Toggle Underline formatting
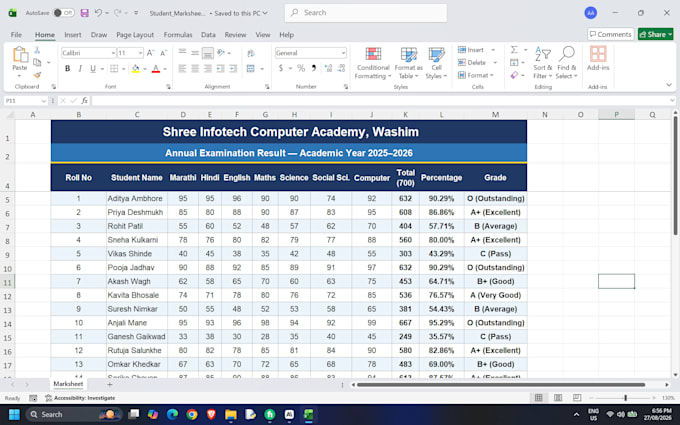The width and height of the screenshot is (680, 425). click(x=92, y=69)
